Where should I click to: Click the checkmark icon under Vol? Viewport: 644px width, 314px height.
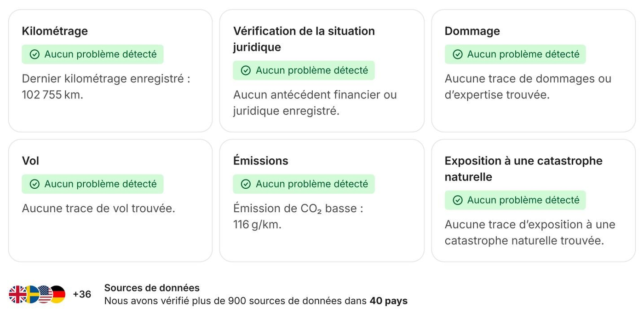(34, 184)
